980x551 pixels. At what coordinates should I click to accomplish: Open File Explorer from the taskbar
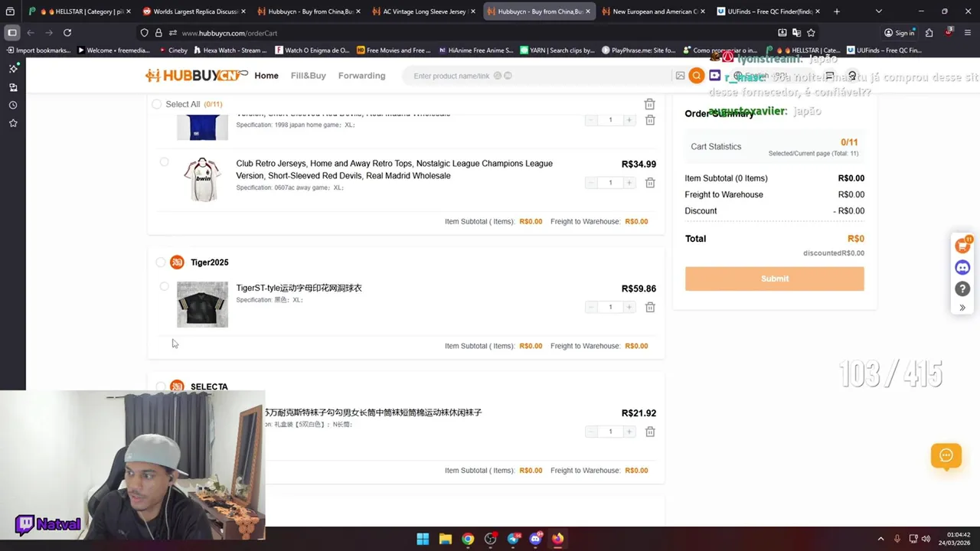click(445, 539)
